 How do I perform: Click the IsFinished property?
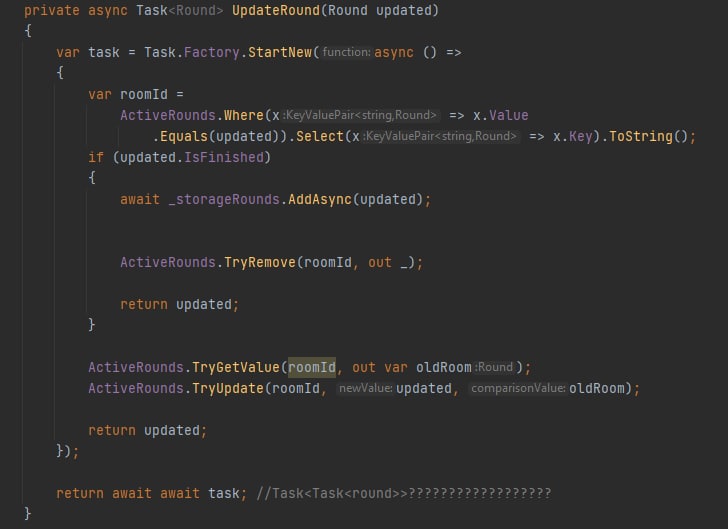tap(224, 157)
